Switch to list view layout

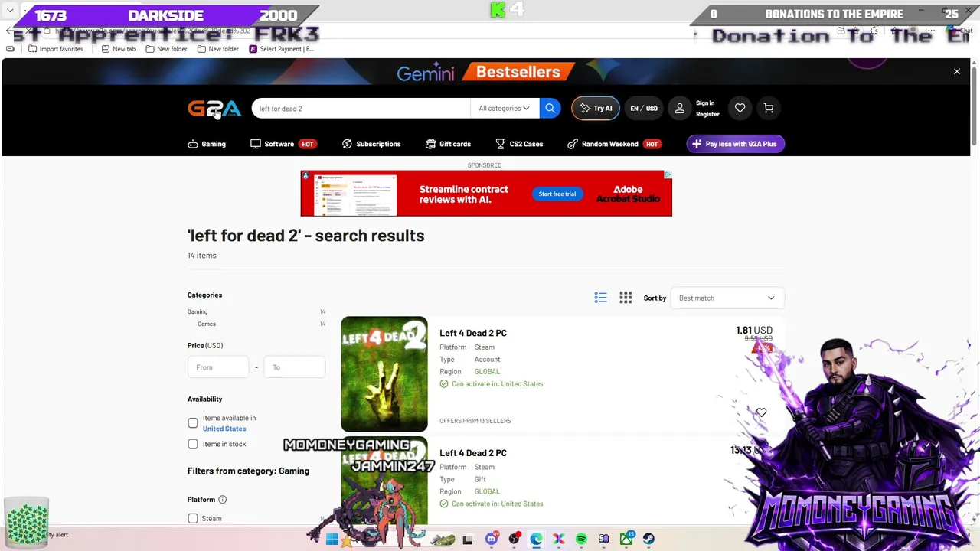pos(600,298)
